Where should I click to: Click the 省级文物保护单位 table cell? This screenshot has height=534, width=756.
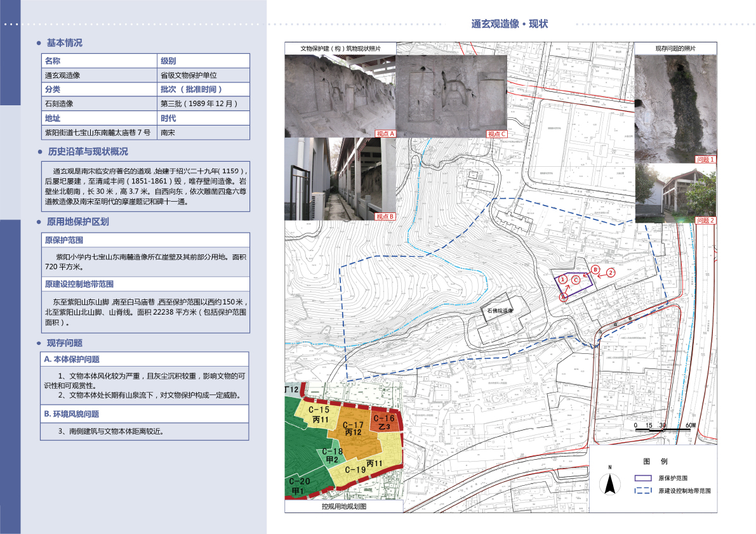coord(204,75)
